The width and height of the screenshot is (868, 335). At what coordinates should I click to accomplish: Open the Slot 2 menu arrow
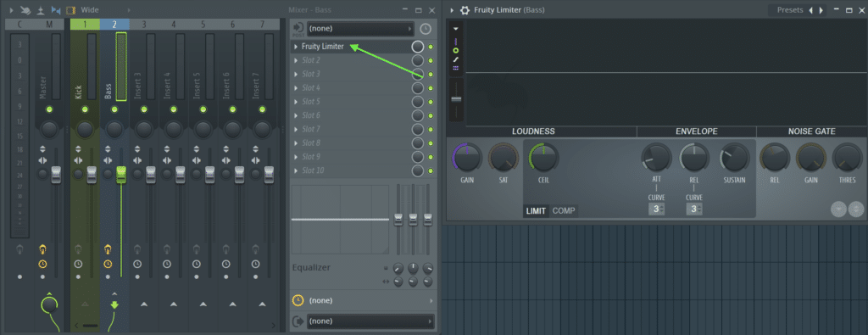(x=296, y=60)
